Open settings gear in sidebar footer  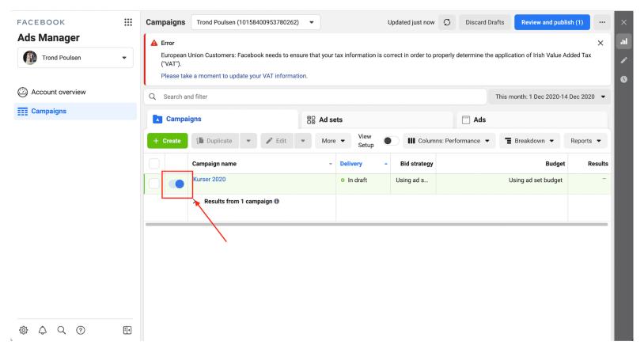(x=24, y=330)
